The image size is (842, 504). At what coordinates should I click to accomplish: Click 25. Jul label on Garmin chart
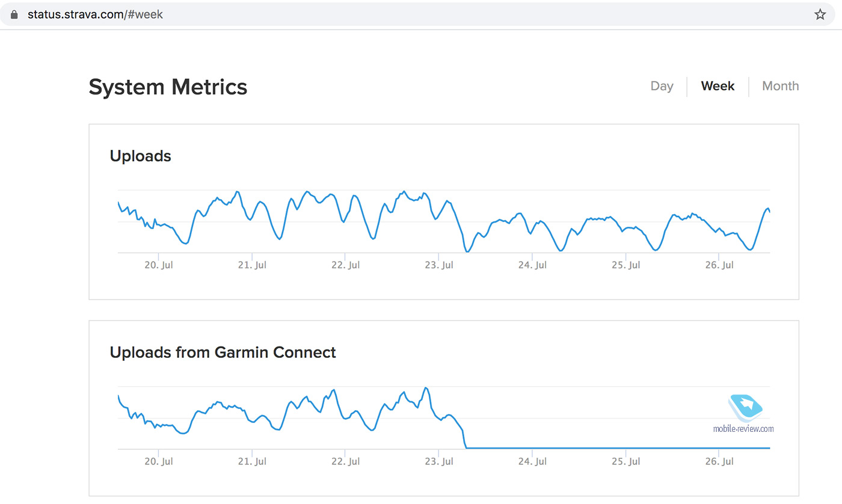coord(626,462)
